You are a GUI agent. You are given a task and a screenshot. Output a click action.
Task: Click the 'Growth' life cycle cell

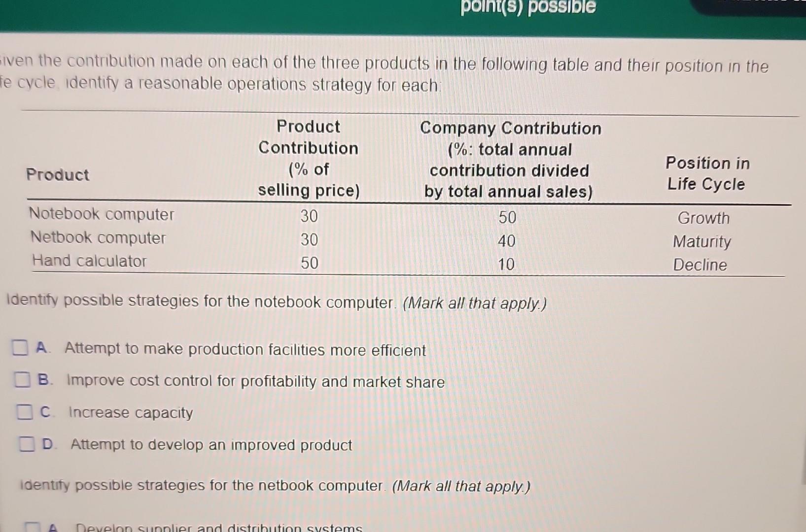703,218
